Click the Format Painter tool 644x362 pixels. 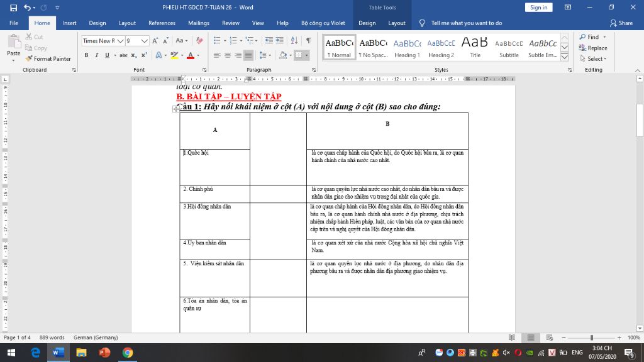[48, 58]
